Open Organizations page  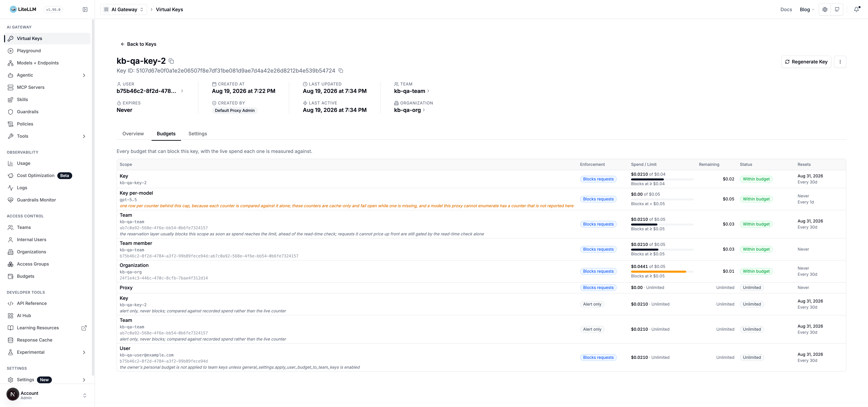(47, 252)
